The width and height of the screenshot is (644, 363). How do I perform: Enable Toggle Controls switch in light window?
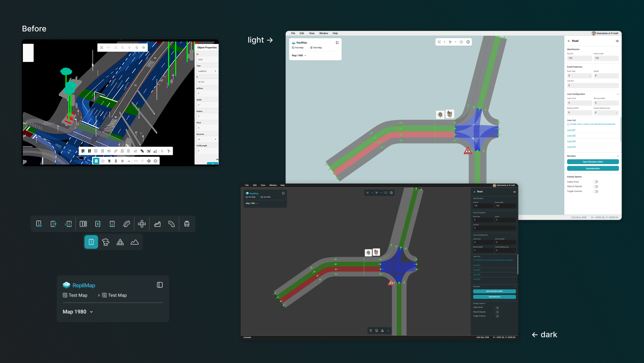(x=595, y=192)
